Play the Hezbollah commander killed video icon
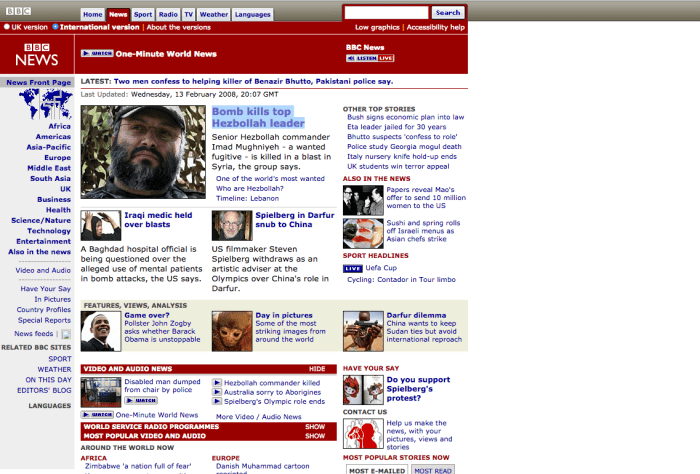Viewport: 700px width, 474px height. 217,383
